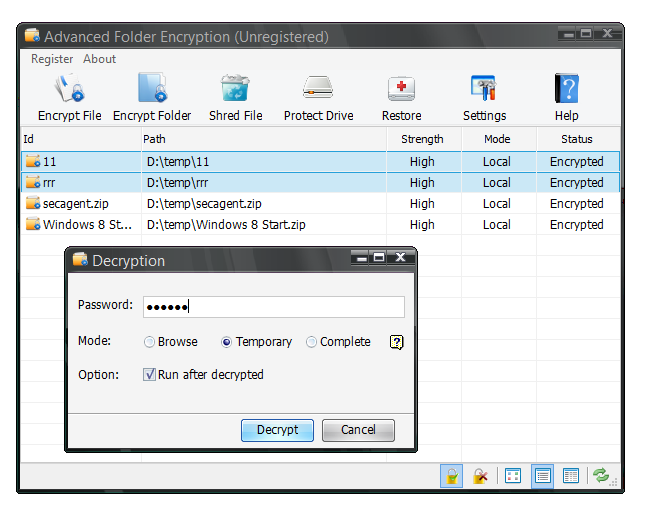
Task: Select path D:\temp\Windows 8 Start.zip
Action: tap(226, 225)
